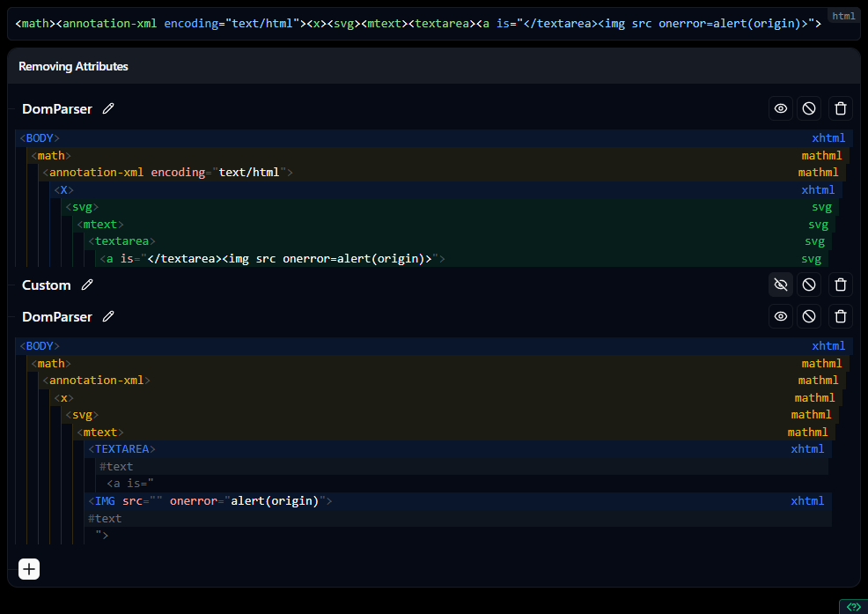Toggle visibility of the second DomParser step

[x=781, y=316]
